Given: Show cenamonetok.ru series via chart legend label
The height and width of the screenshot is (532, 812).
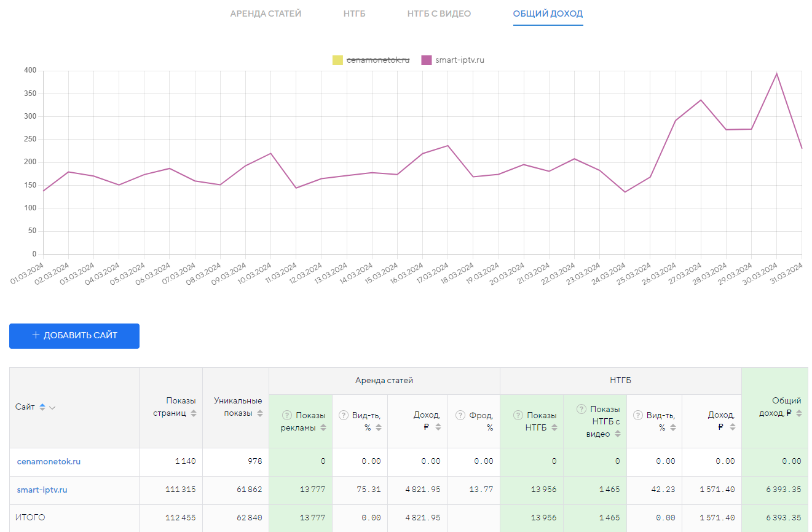Looking at the screenshot, I should pos(377,60).
